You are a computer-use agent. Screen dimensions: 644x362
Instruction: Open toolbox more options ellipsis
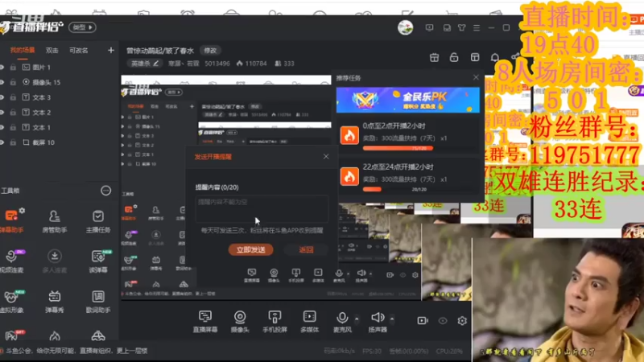[x=106, y=191]
